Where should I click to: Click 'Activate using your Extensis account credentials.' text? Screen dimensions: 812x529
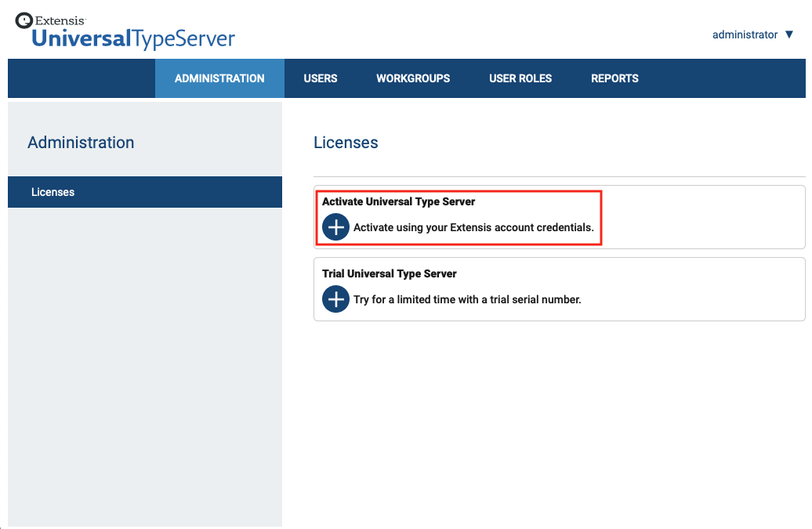pyautogui.click(x=473, y=227)
